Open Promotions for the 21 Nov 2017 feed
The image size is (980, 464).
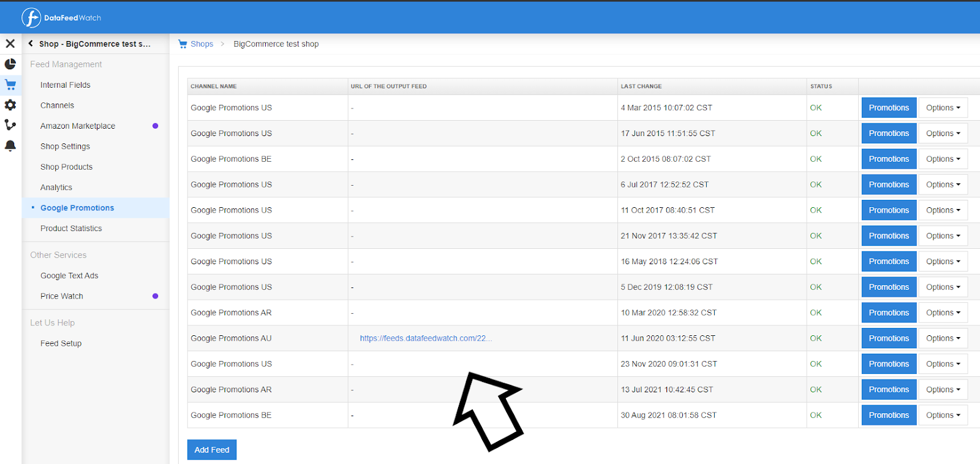click(889, 236)
